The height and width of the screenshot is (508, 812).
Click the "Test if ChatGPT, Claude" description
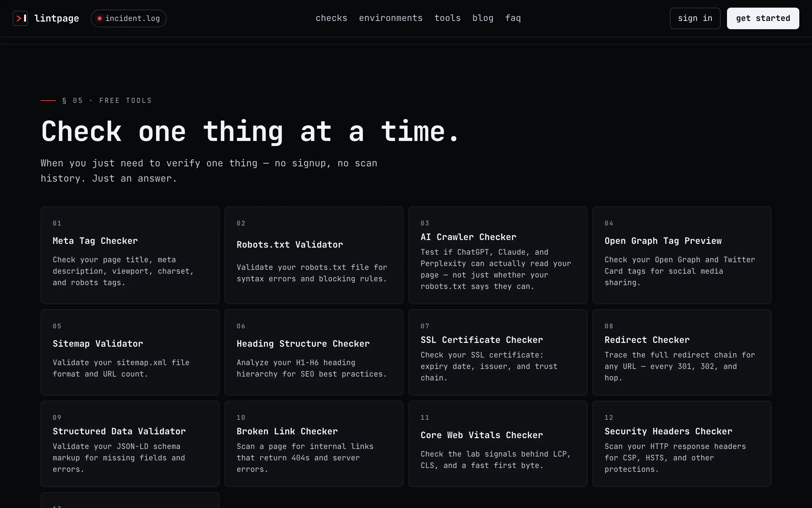click(x=495, y=269)
